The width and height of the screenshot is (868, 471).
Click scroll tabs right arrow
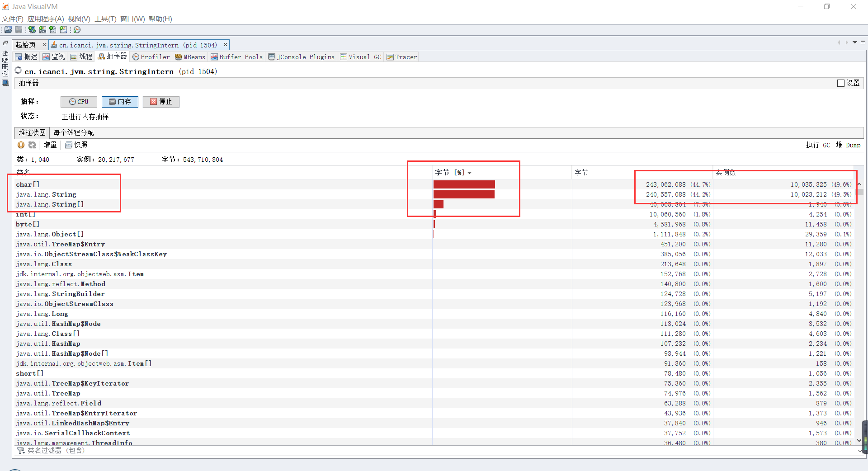(847, 42)
